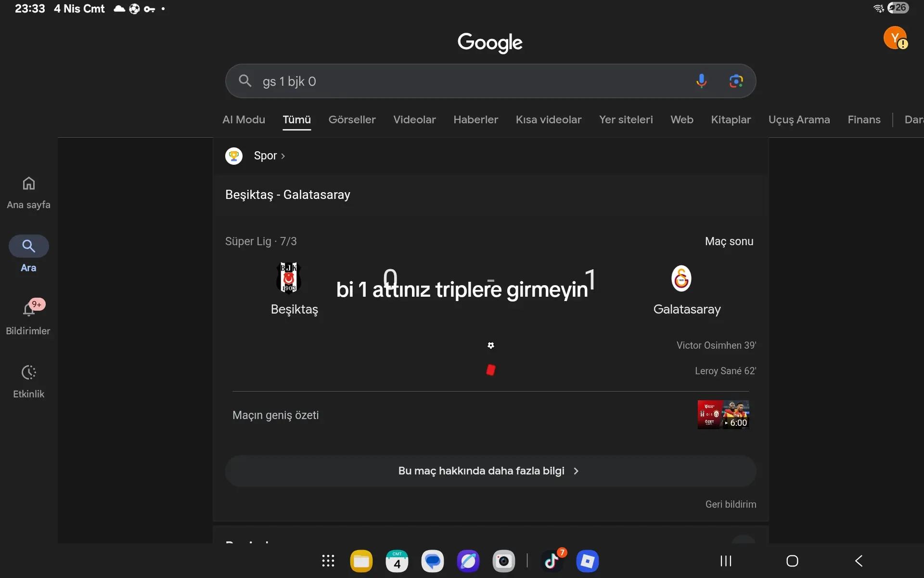This screenshot has width=924, height=578.
Task: Open the Uçuş Arama tab
Action: (x=799, y=119)
